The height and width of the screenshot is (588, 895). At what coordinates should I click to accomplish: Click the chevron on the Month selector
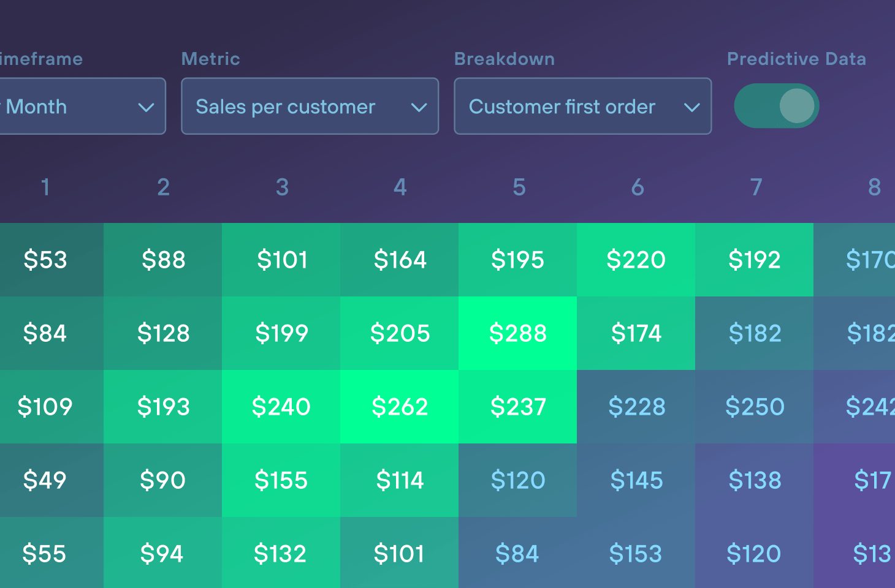point(147,107)
